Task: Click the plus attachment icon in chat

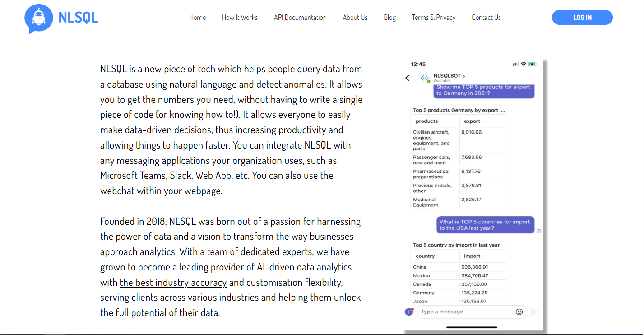Action: [409, 312]
